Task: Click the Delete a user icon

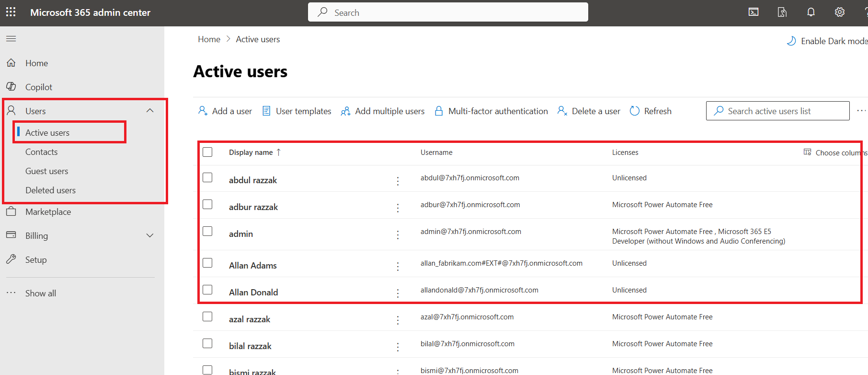Action: (562, 111)
